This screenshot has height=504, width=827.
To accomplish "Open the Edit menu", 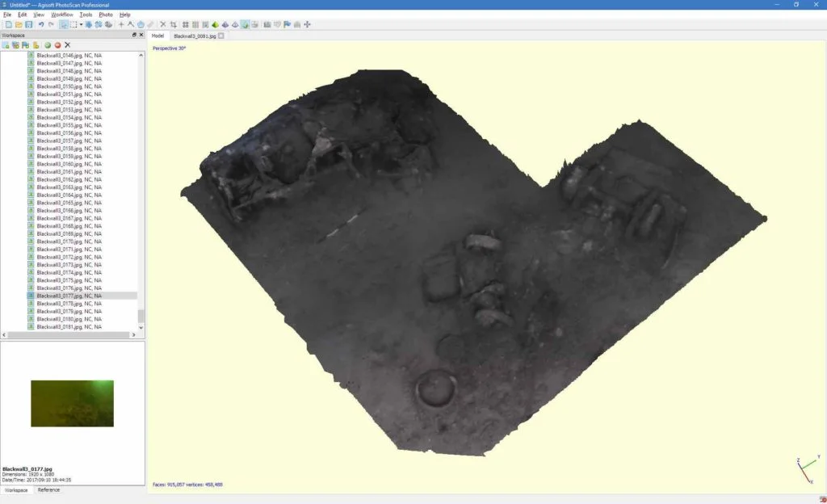I will (22, 15).
